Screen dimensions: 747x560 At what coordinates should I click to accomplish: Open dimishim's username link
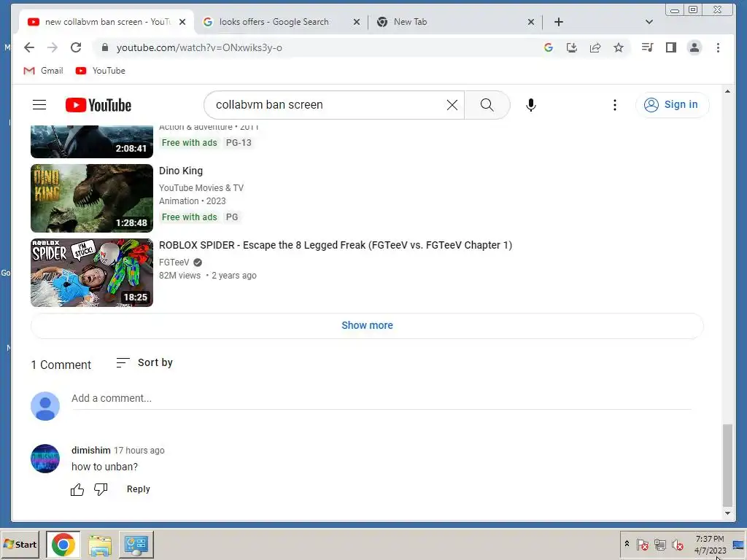(x=91, y=451)
